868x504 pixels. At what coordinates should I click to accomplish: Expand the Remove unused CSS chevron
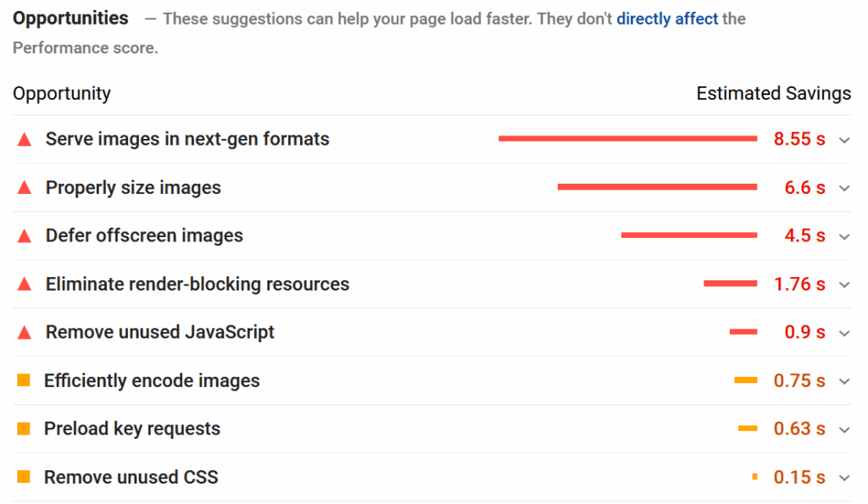tap(844, 479)
